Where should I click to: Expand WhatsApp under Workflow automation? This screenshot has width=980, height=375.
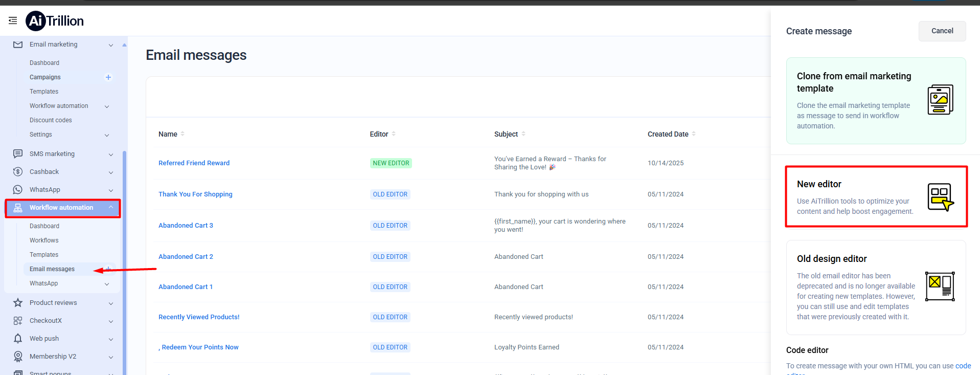(107, 284)
